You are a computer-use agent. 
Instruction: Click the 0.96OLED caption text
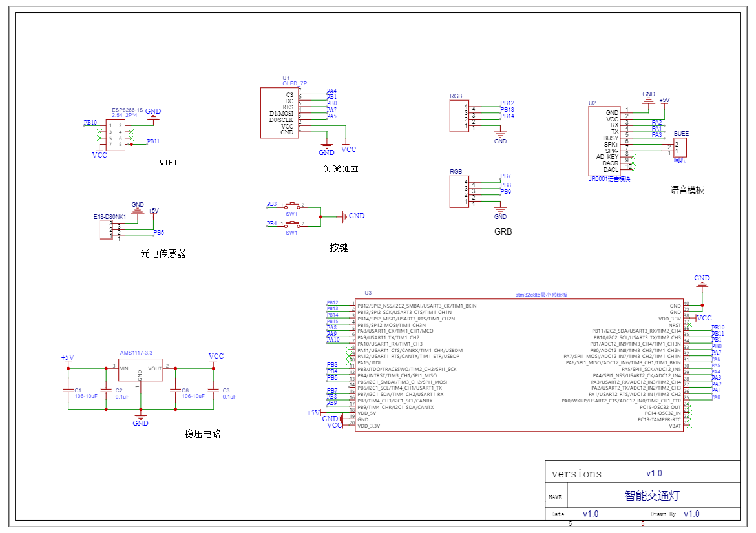point(341,169)
